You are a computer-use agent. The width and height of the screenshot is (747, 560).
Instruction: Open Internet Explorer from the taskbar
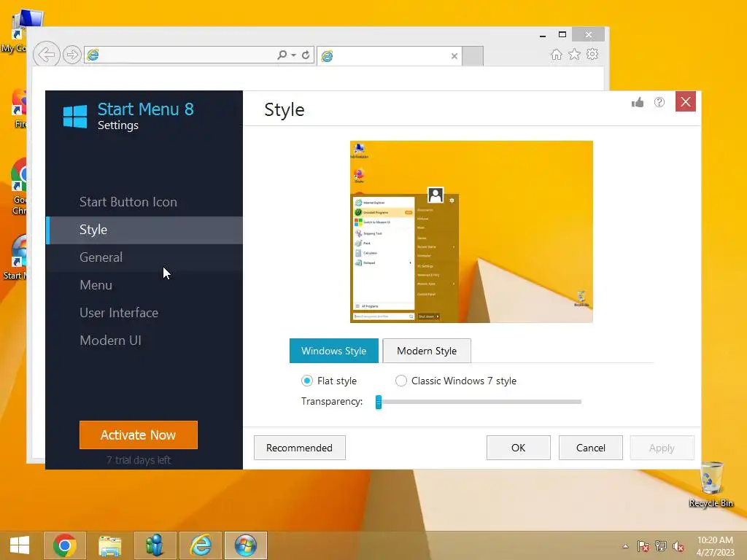[x=201, y=545]
